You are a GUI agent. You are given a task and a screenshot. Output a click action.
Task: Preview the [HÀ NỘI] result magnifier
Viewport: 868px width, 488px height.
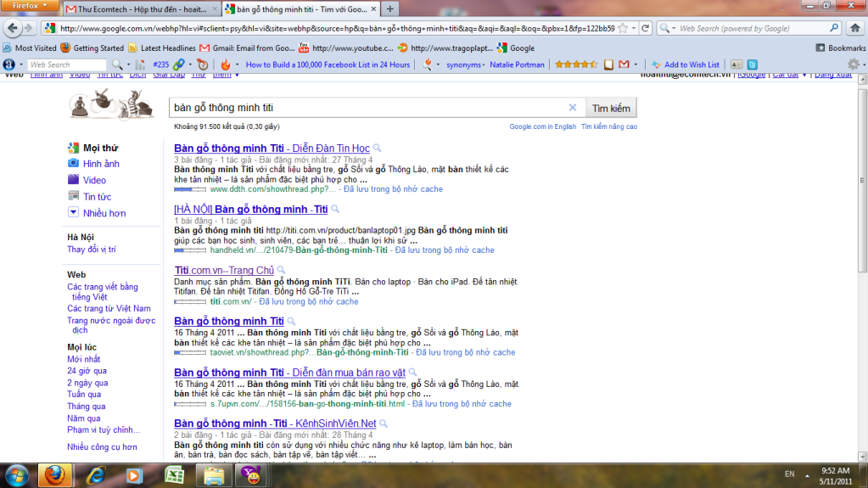coord(335,209)
